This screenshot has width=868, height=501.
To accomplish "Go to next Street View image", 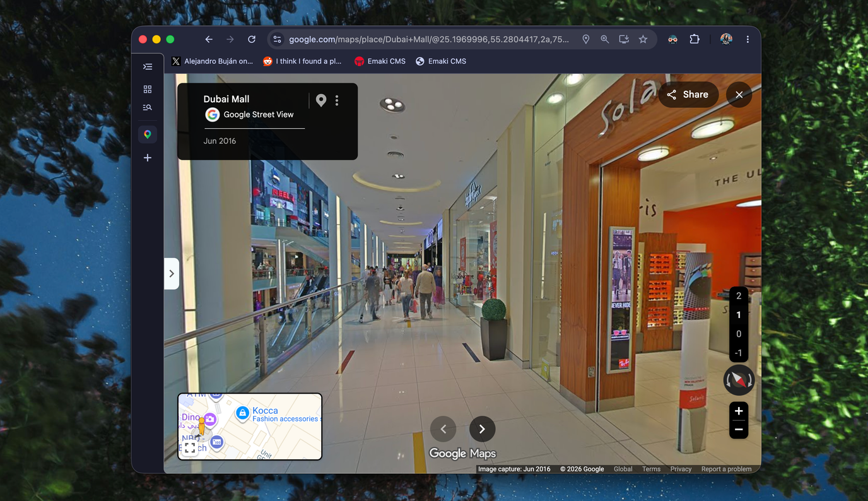I will [482, 429].
